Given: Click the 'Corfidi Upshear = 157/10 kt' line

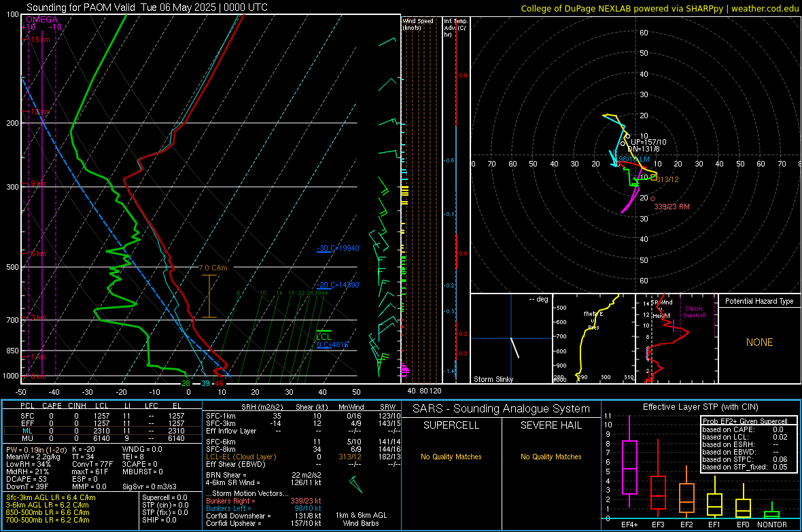Looking at the screenshot, I should click(x=264, y=523).
